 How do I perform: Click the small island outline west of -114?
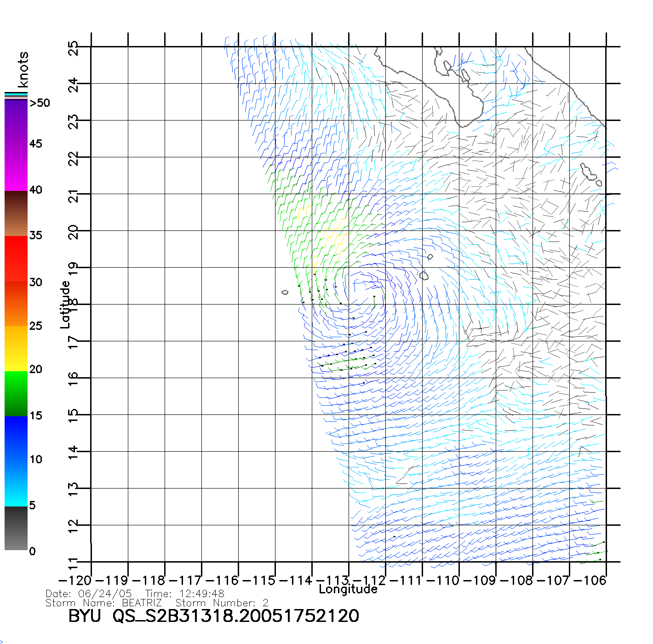285,292
